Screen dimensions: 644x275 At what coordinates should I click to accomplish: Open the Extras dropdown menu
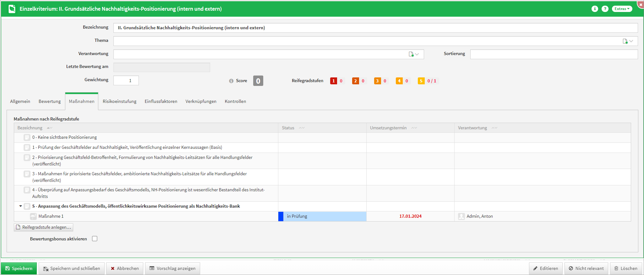point(622,9)
